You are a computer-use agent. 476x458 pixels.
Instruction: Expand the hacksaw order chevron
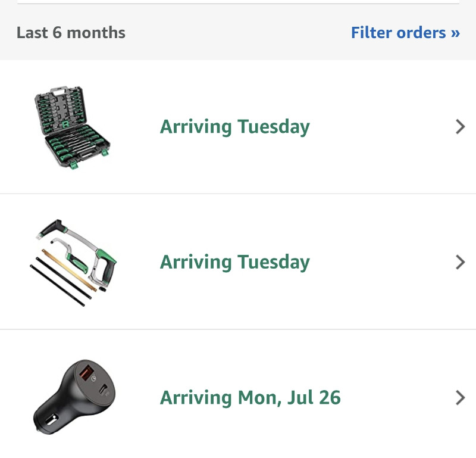point(460,262)
